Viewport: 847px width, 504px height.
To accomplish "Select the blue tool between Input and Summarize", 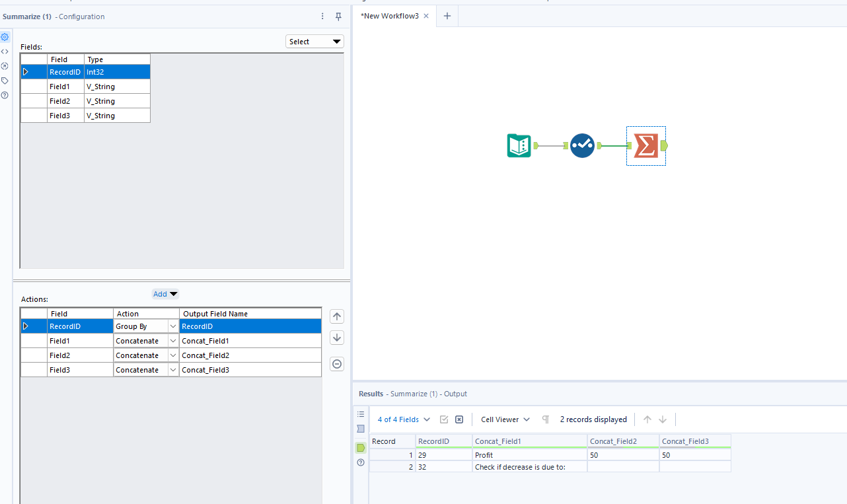I will point(582,145).
